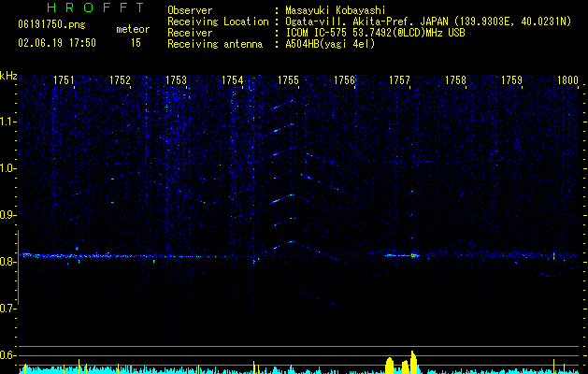Click the date stamp 02.06.19 17:50
The height and width of the screenshot is (374, 588).
57,43
